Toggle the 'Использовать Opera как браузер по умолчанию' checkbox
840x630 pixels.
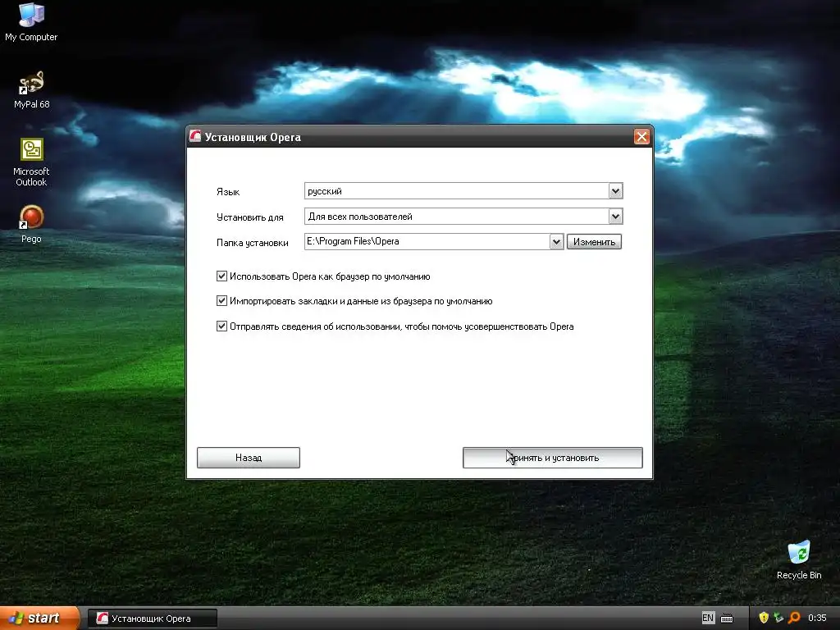[x=221, y=276]
